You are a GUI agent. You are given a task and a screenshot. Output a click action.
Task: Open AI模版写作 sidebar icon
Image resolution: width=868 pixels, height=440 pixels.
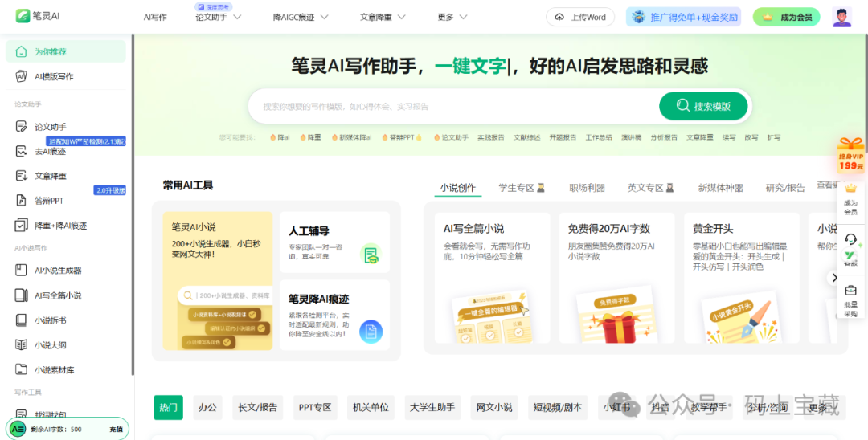click(20, 76)
